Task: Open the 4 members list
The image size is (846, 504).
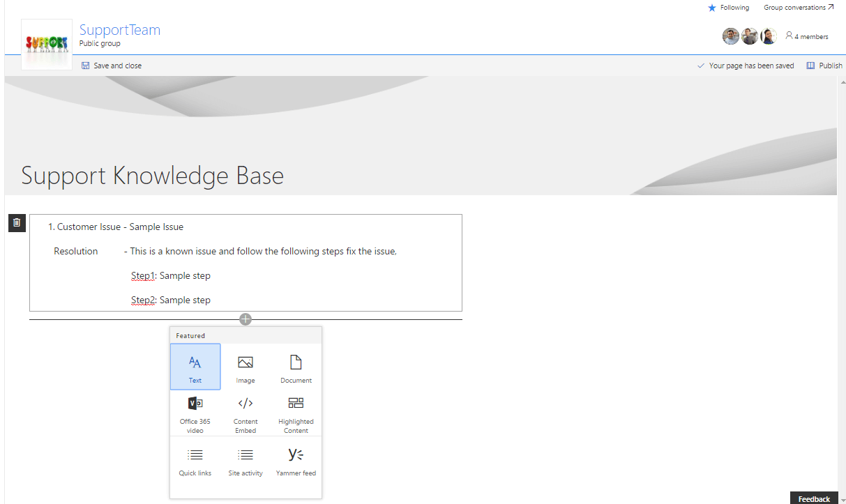Action: click(x=807, y=37)
